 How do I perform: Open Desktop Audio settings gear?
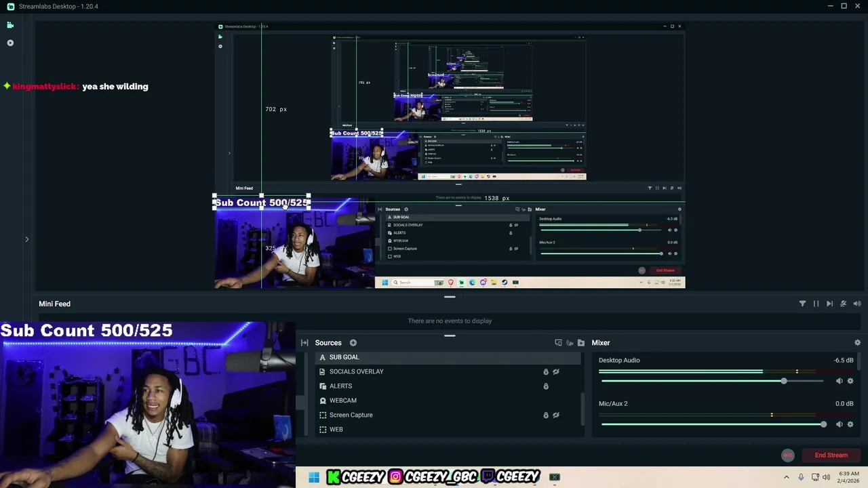[850, 381]
